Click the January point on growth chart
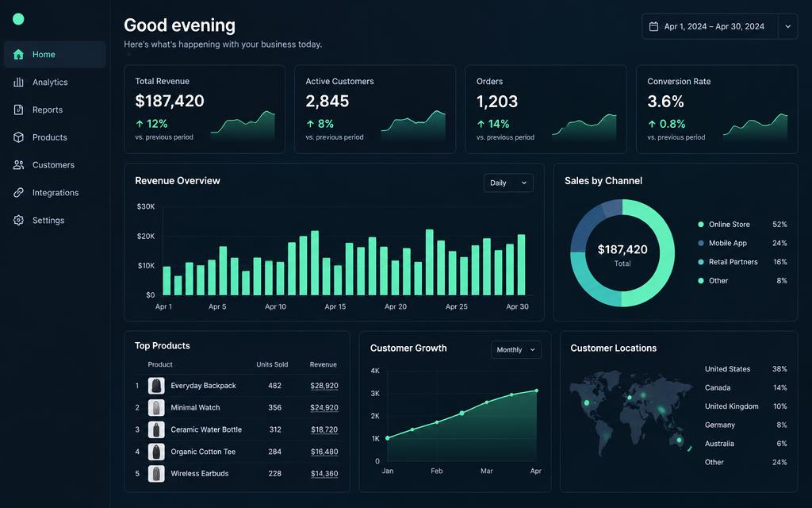The height and width of the screenshot is (508, 812). click(387, 438)
